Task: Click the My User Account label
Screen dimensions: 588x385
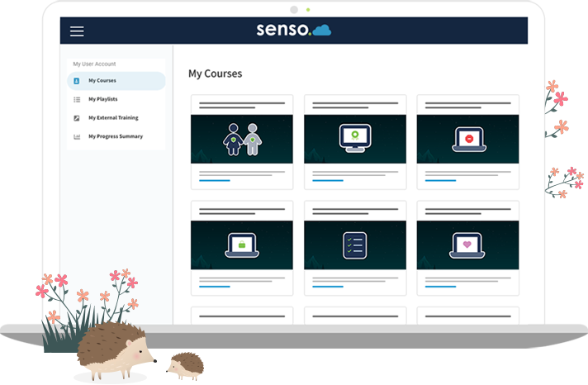Action: coord(94,64)
